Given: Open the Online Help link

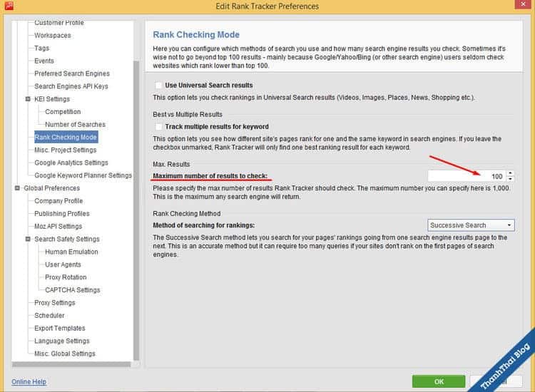Looking at the screenshot, I should click(29, 382).
